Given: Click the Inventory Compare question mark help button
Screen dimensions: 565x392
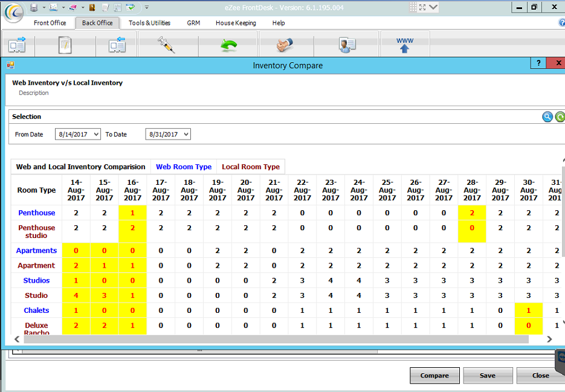Looking at the screenshot, I should pos(538,63).
